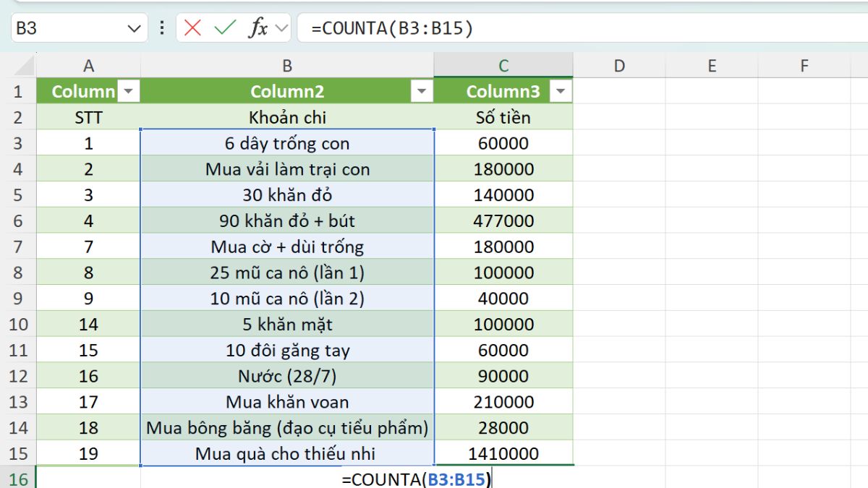868x488 pixels.
Task: Open the Column2 filter dropdown
Action: [421, 91]
